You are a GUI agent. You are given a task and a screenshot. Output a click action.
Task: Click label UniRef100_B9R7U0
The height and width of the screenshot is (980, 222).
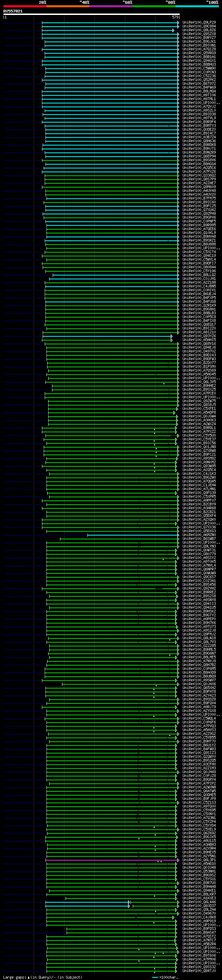(199, 883)
